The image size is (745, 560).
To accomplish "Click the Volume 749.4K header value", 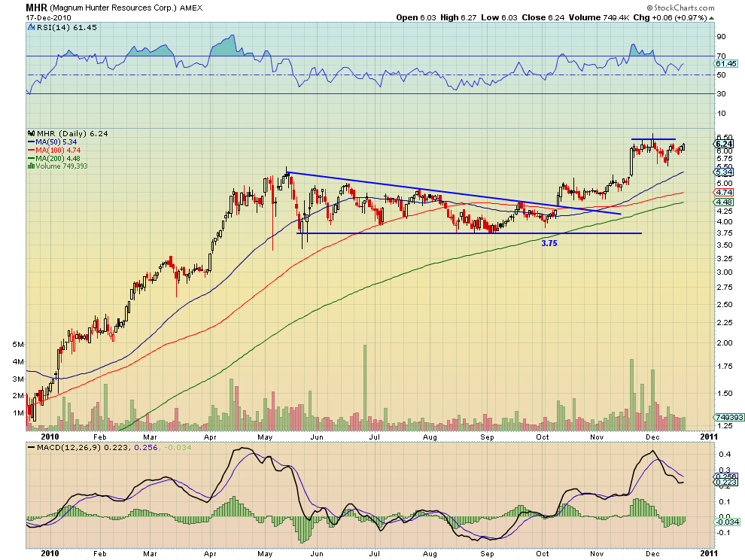I will pos(599,17).
